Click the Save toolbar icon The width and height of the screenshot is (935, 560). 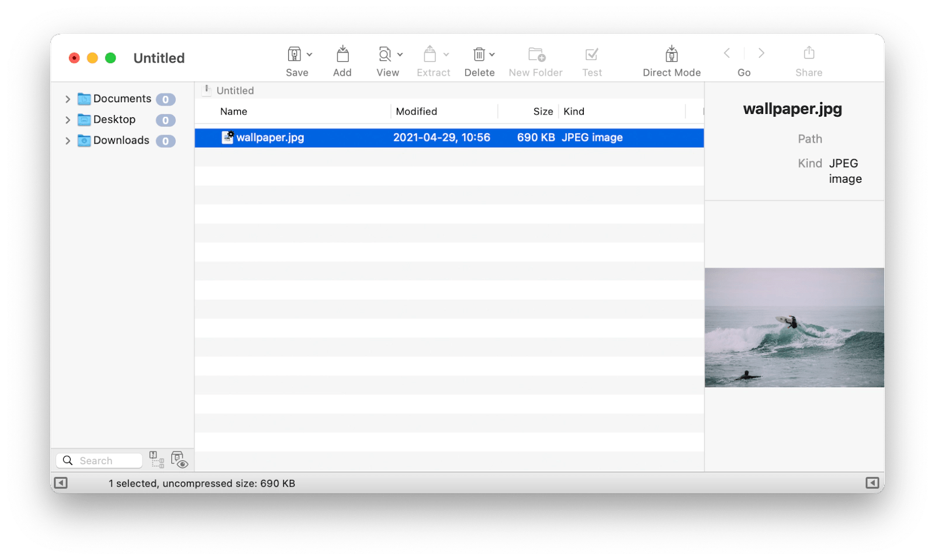(x=294, y=54)
